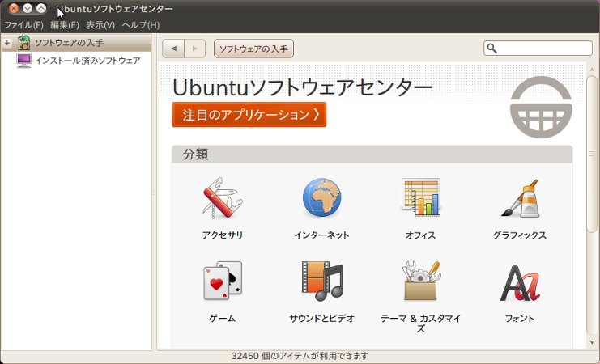This screenshot has height=364, width=600.
Task: Open the オフィス category icon
Action: 420,198
